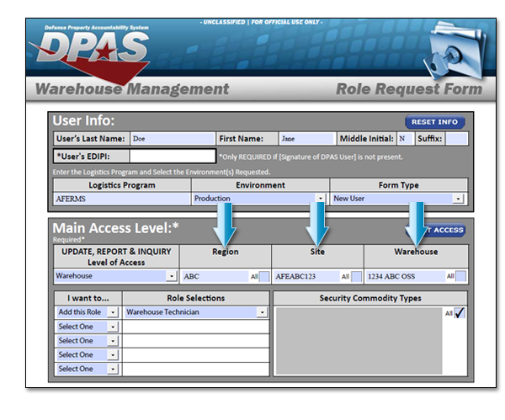Click the RESET INFO button
Image resolution: width=505 pixels, height=420 pixels.
pos(434,122)
